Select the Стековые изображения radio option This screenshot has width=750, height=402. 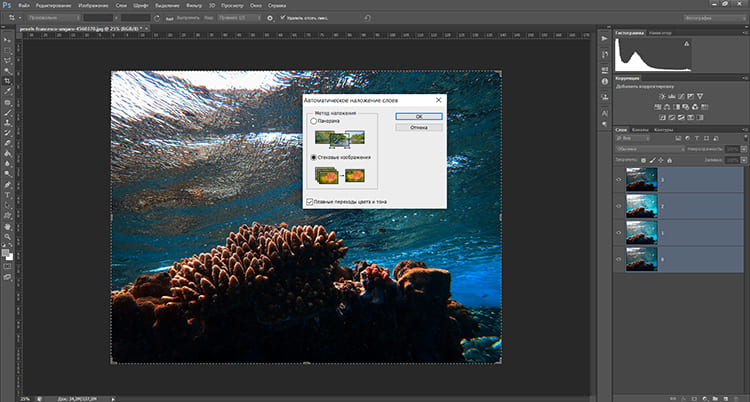[314, 158]
